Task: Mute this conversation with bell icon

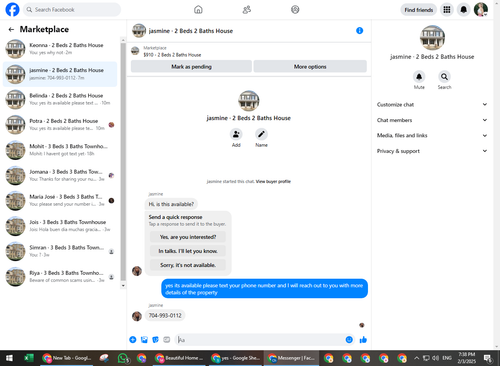Action: [x=419, y=77]
